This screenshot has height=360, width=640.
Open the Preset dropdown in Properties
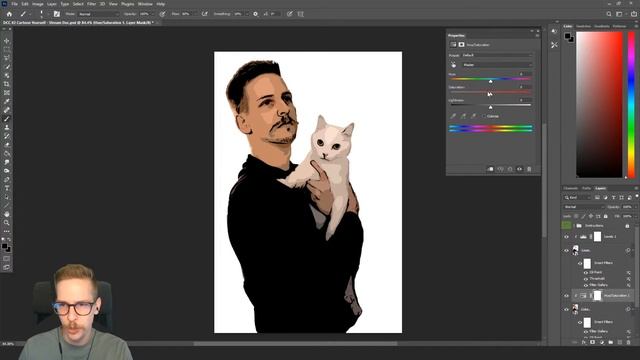pos(497,55)
